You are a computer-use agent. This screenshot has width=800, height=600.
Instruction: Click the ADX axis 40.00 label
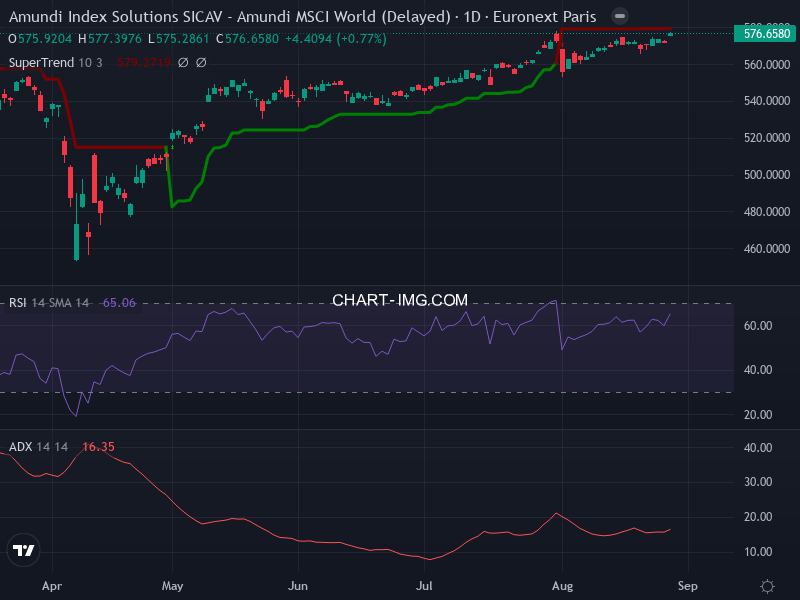(x=758, y=447)
